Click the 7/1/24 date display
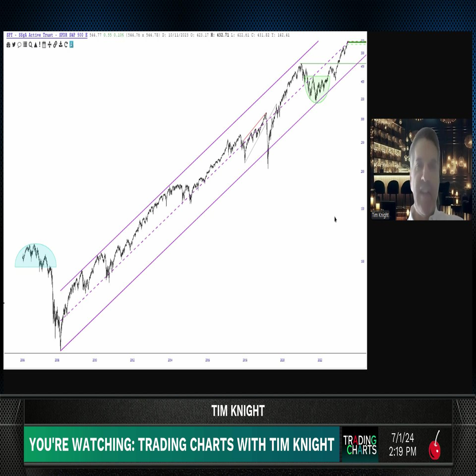This screenshot has width=476, height=476. coord(403,438)
